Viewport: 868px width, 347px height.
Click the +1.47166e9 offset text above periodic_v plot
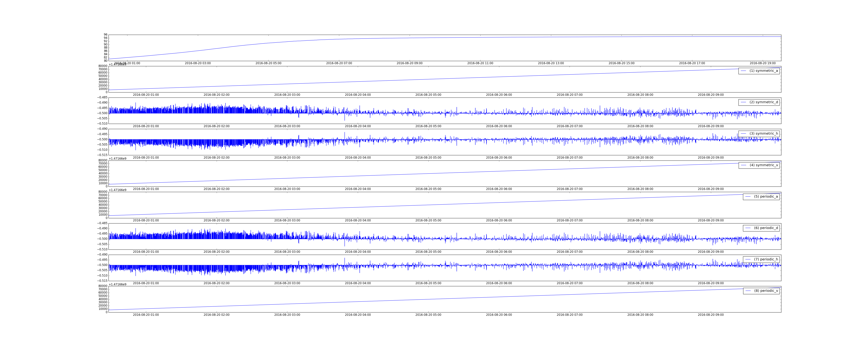(118, 284)
